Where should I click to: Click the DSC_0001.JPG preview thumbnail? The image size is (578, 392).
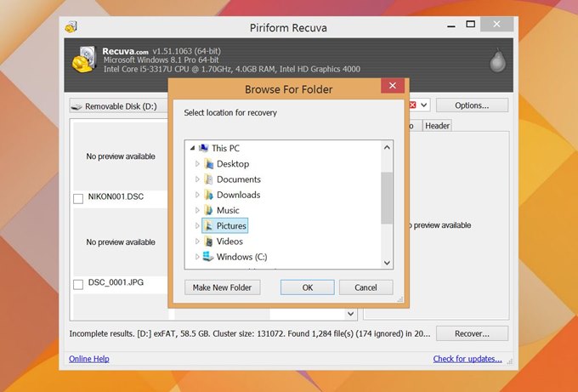(121, 241)
